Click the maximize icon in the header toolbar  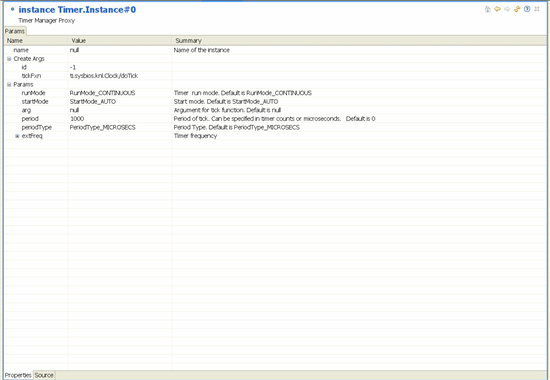[537, 9]
